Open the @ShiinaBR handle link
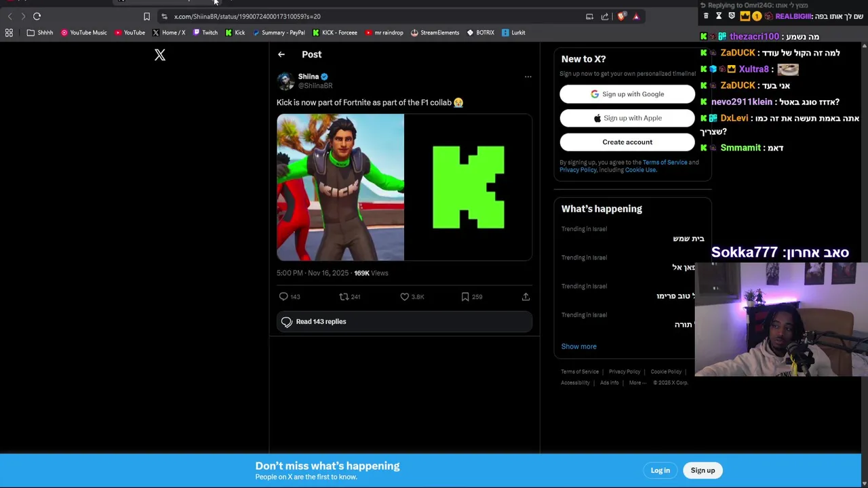868x488 pixels. coord(315,86)
